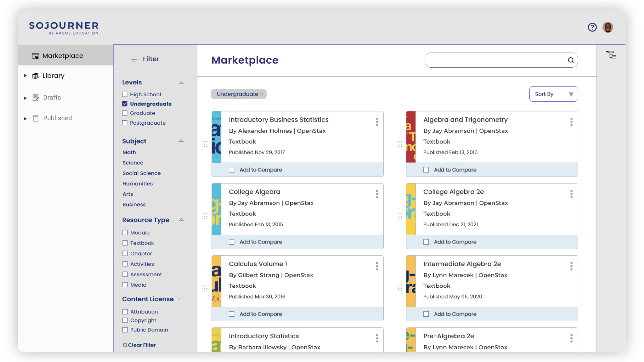
Task: Select the Business subject
Action: [134, 204]
